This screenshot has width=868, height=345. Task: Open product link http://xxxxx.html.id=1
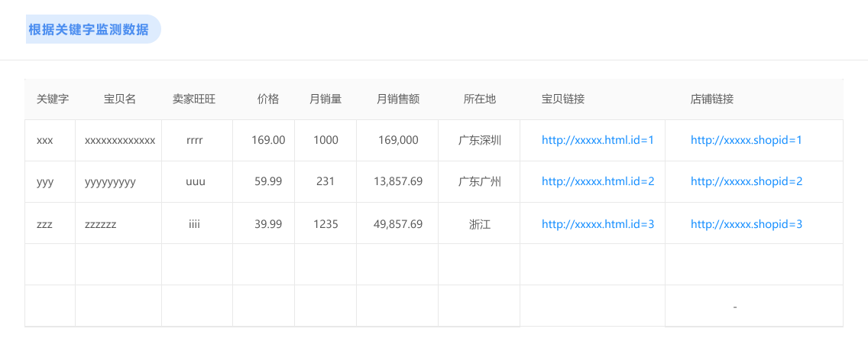598,140
